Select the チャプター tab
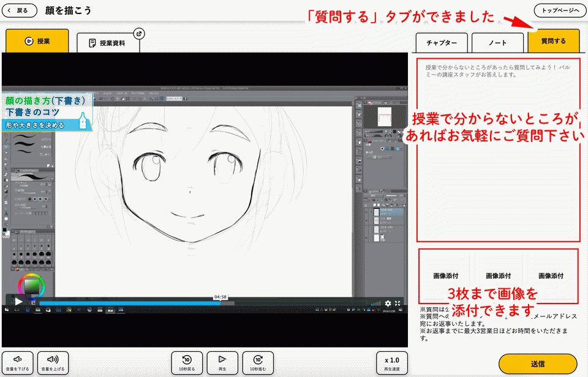Screen dimensions: 588x377 (x=442, y=42)
